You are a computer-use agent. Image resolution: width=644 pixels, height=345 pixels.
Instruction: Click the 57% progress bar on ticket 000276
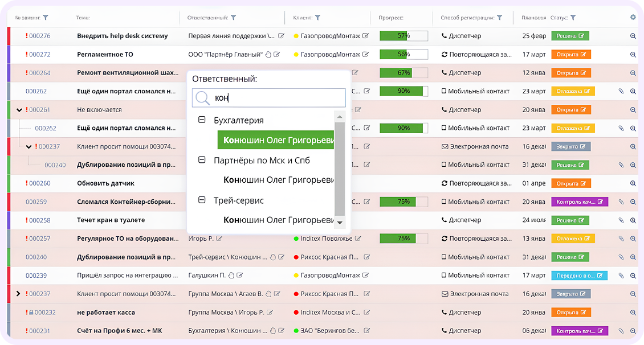(x=403, y=36)
